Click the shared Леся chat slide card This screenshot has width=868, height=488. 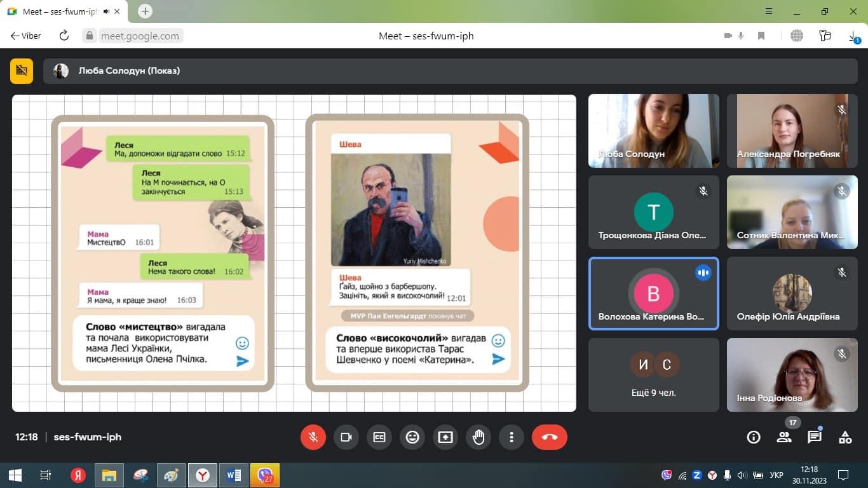pos(163,253)
